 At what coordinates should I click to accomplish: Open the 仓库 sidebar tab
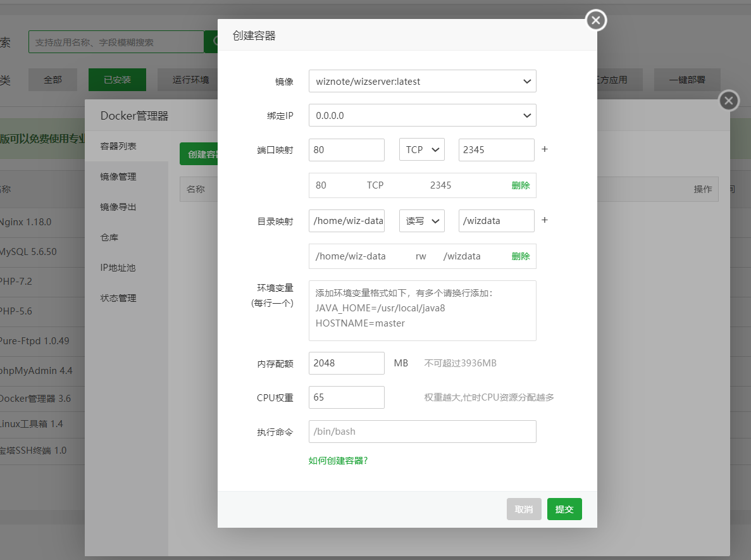[x=109, y=237]
